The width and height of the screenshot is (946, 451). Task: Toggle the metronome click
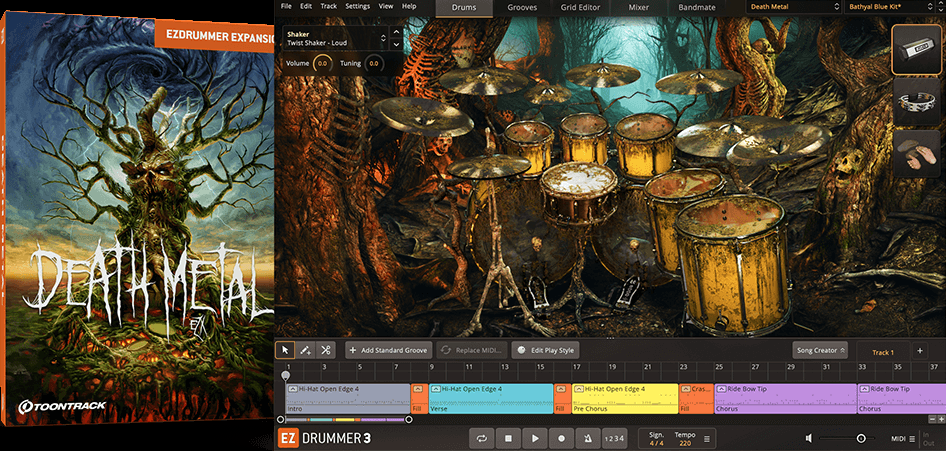(588, 438)
